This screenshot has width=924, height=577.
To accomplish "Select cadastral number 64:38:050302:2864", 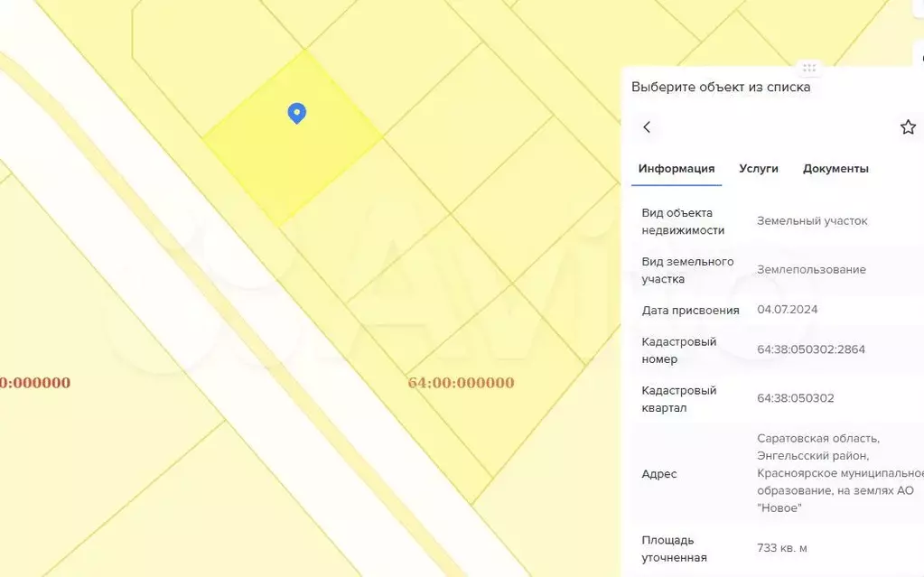I will tap(811, 349).
